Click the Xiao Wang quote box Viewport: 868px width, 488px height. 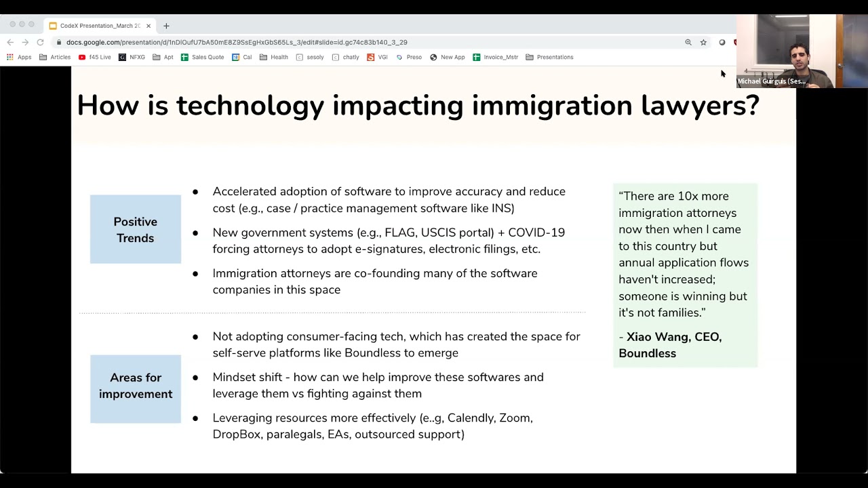coord(685,275)
